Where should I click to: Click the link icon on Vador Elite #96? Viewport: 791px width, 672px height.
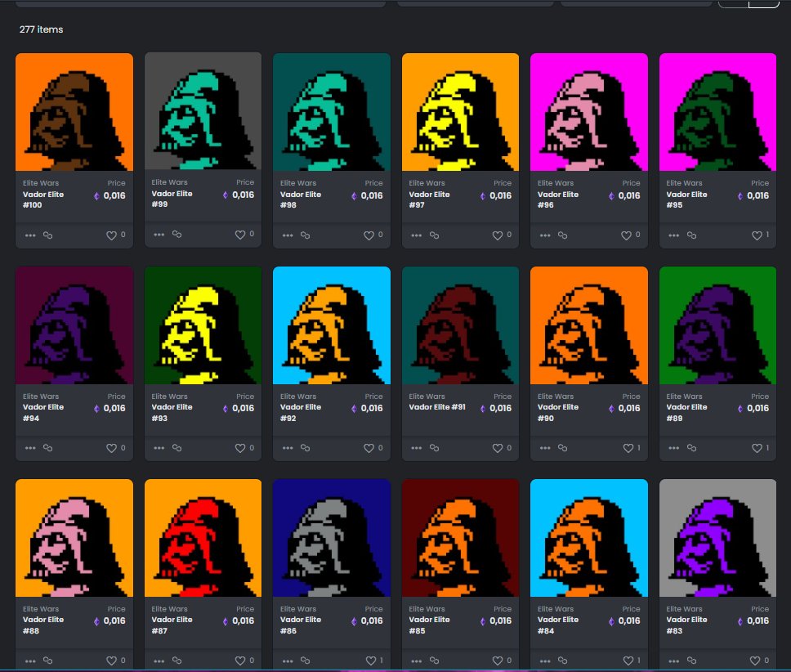(x=562, y=235)
